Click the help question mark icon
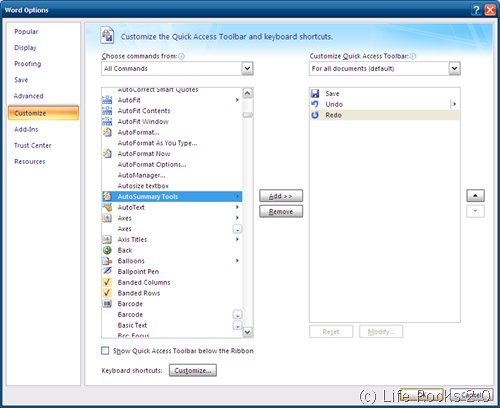The height and width of the screenshot is (408, 500). [476, 10]
